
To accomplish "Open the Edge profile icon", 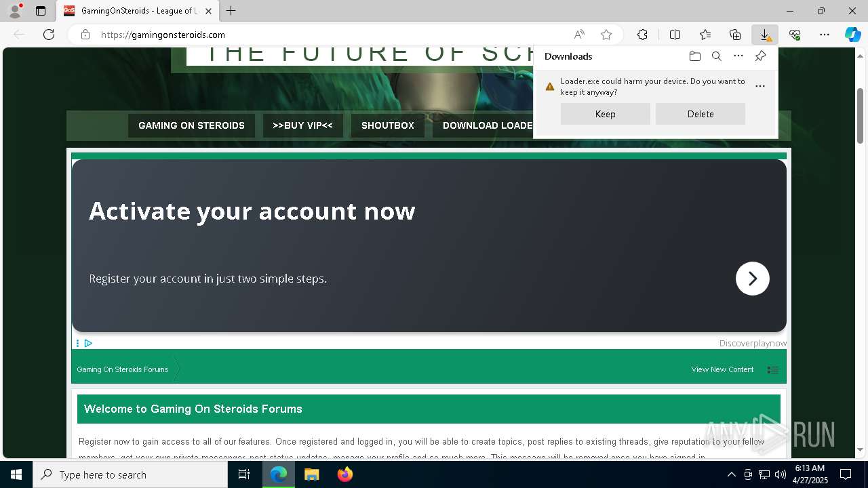I will pos(15,11).
